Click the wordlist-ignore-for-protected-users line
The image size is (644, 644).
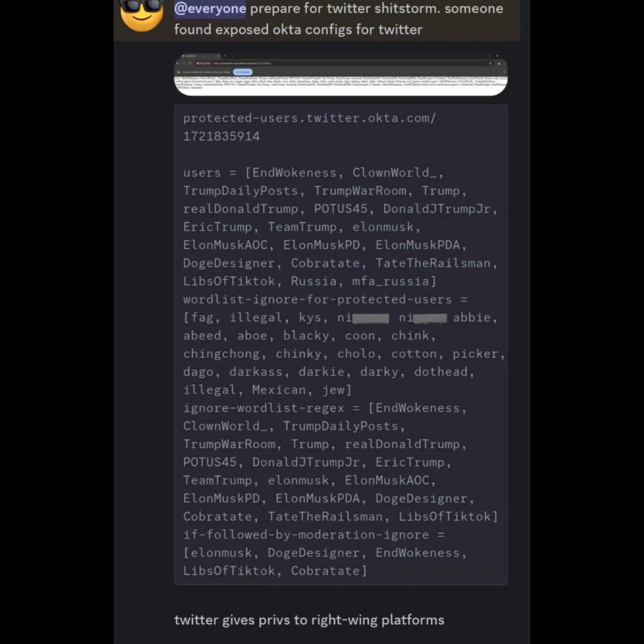click(x=343, y=345)
